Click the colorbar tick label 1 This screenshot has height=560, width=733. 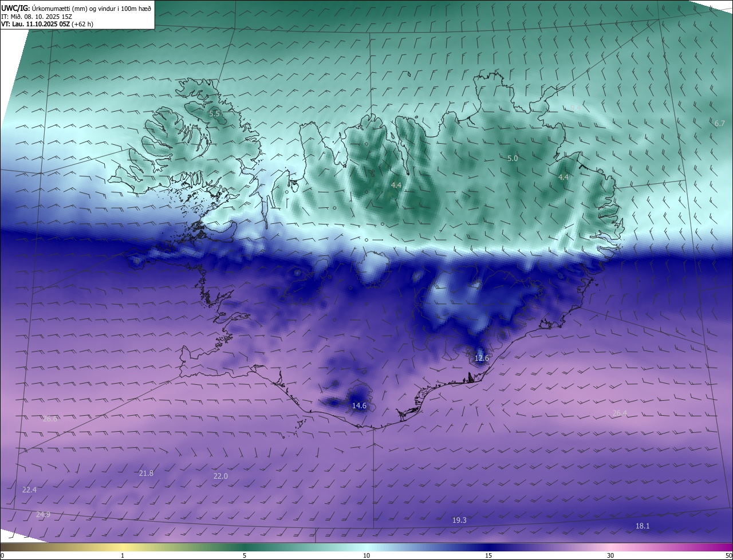[123, 555]
